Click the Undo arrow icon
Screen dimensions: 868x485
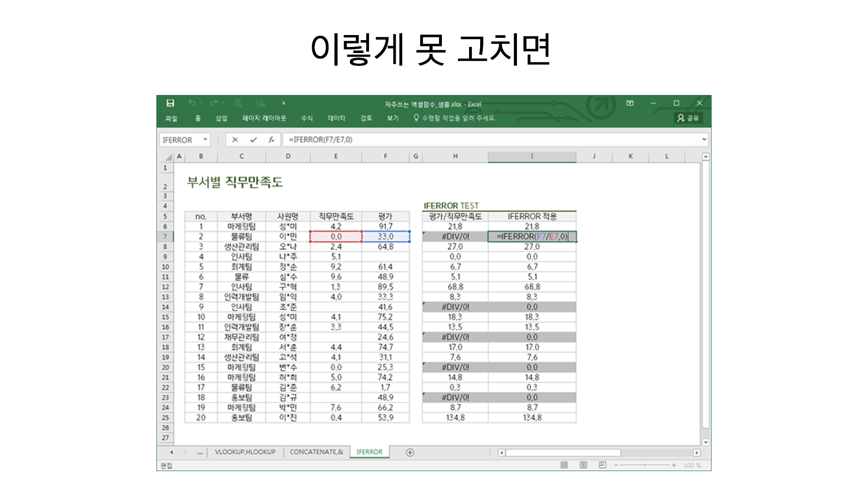click(x=192, y=103)
